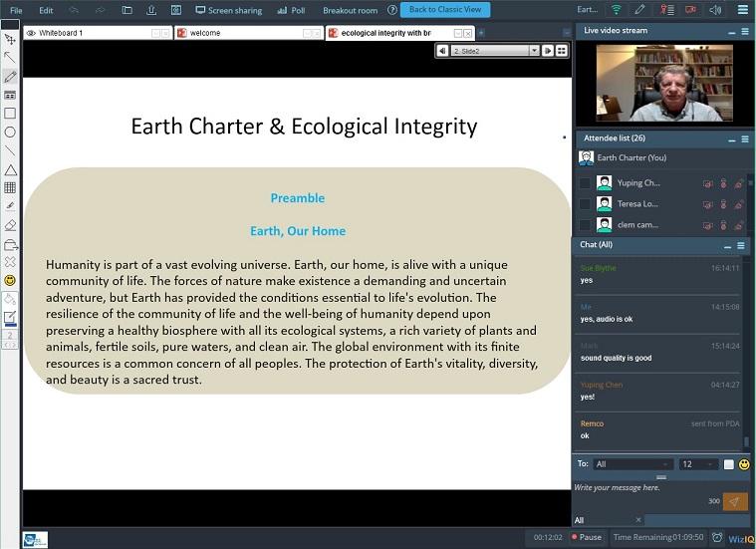Click Back to Classic View button
756x549 pixels.
[x=444, y=10]
